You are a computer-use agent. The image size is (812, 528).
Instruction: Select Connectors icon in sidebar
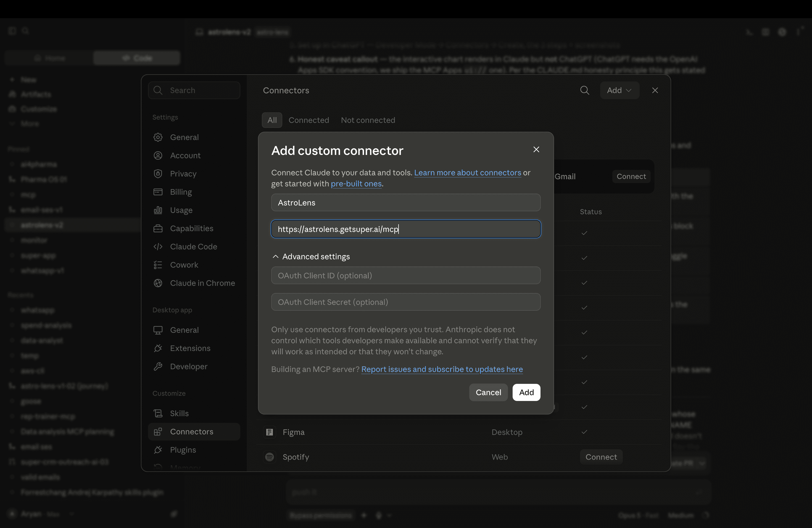point(158,432)
